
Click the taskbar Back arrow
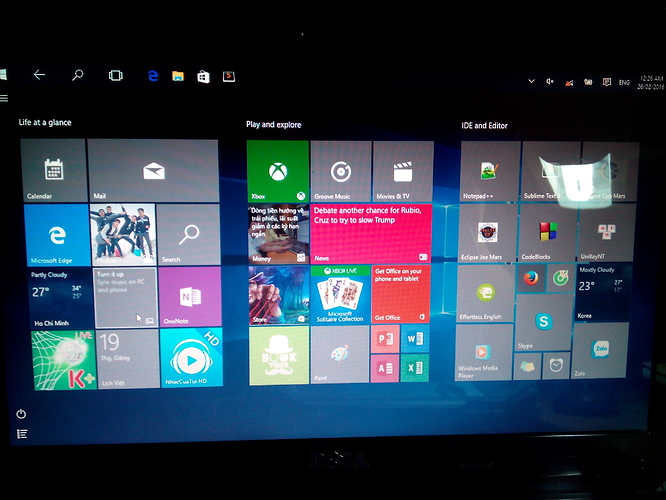pos(40,75)
